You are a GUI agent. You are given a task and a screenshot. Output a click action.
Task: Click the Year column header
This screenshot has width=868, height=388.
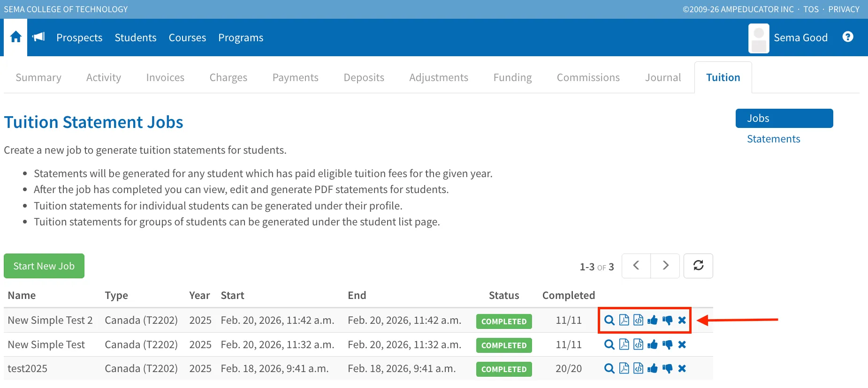point(199,295)
